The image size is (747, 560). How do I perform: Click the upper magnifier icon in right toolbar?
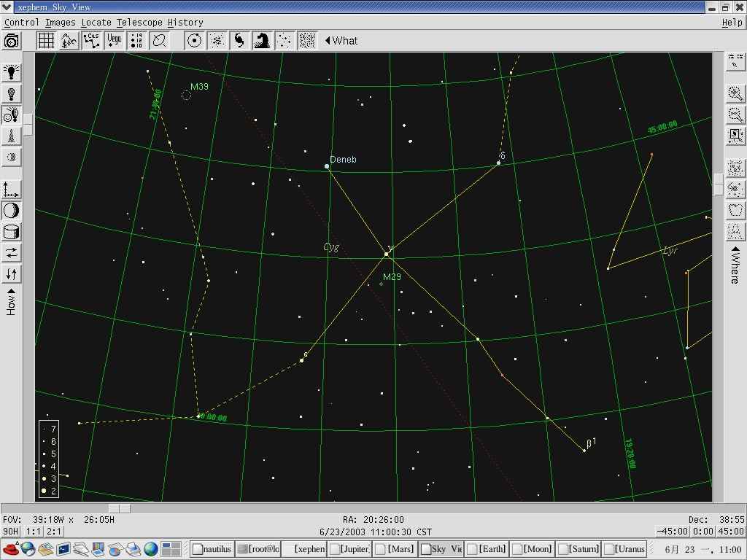coord(735,93)
